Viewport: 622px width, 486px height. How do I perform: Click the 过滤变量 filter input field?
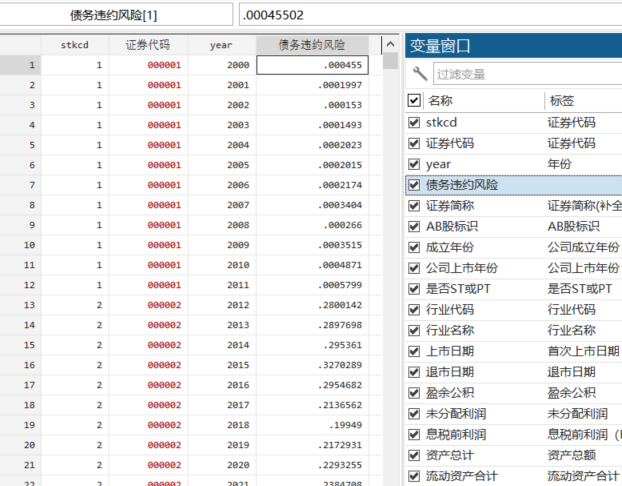pyautogui.click(x=528, y=74)
